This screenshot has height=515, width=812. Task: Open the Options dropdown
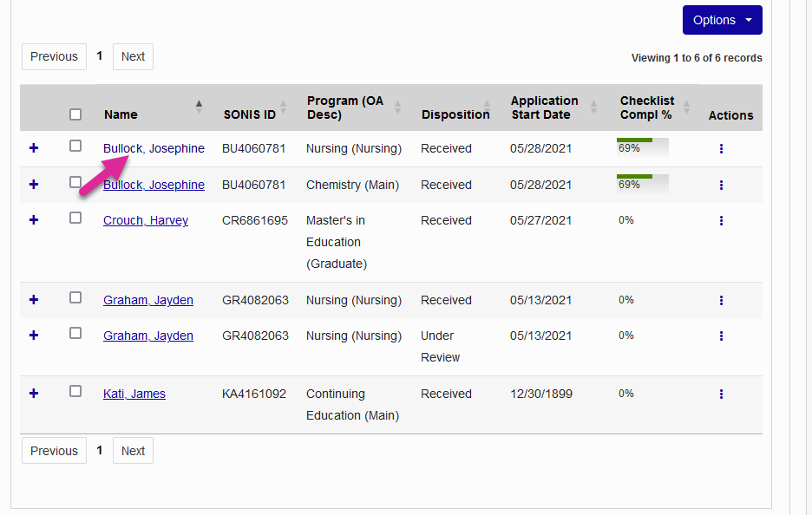pyautogui.click(x=722, y=19)
